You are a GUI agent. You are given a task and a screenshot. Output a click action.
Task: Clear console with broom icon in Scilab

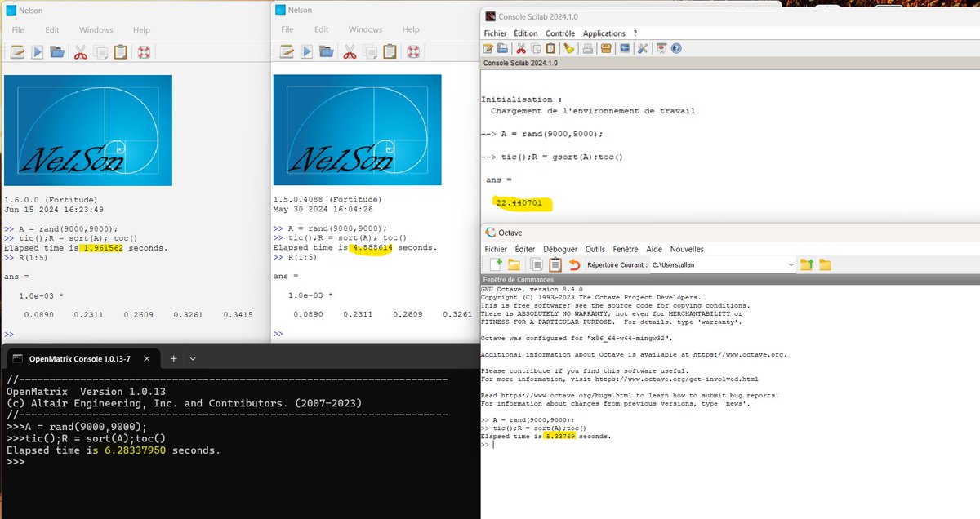[568, 49]
